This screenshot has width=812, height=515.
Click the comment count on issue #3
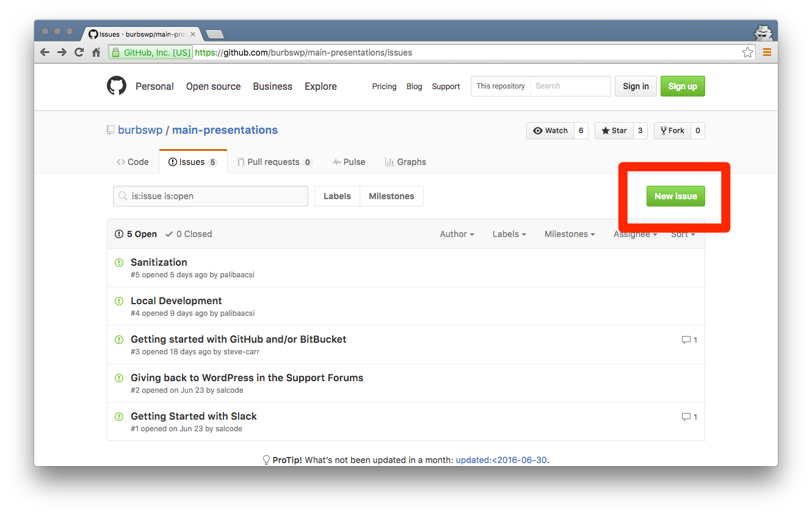[x=689, y=340]
